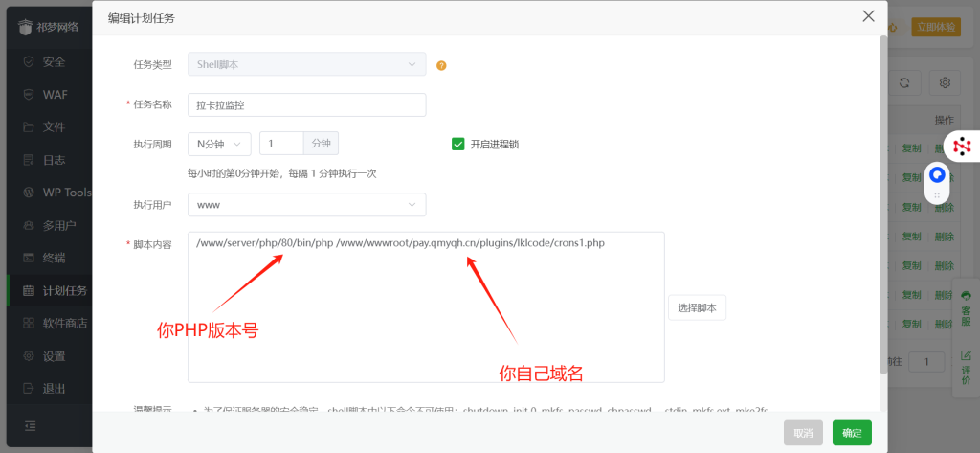This screenshot has width=980, height=453.
Task: Open the 执行周期 N分钟 dropdown
Action: pyautogui.click(x=219, y=144)
